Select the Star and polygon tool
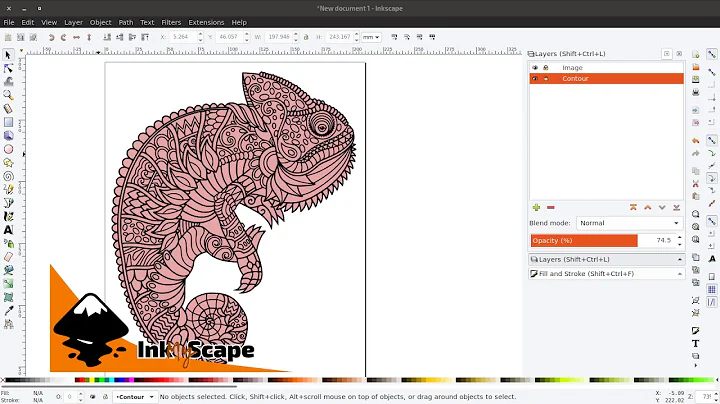720x404 pixels. (8, 163)
